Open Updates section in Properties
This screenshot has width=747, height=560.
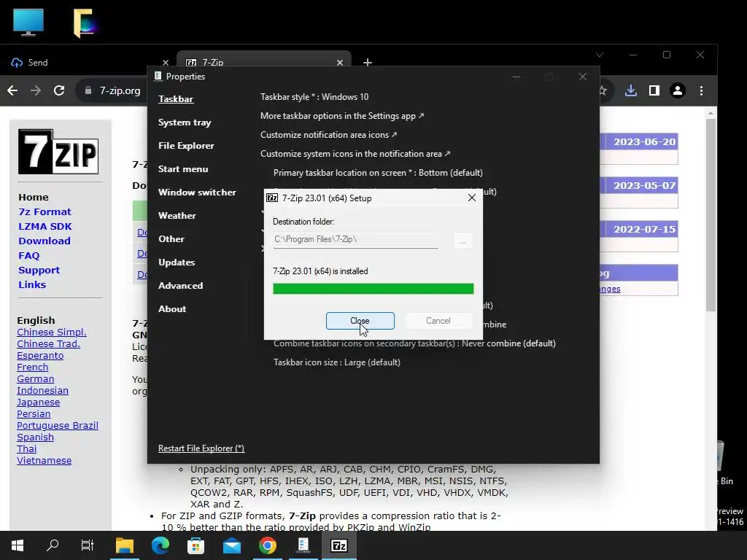click(177, 262)
